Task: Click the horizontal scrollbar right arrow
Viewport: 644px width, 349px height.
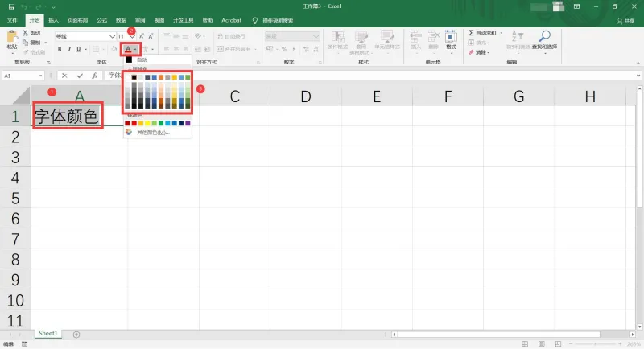Action: coord(632,335)
